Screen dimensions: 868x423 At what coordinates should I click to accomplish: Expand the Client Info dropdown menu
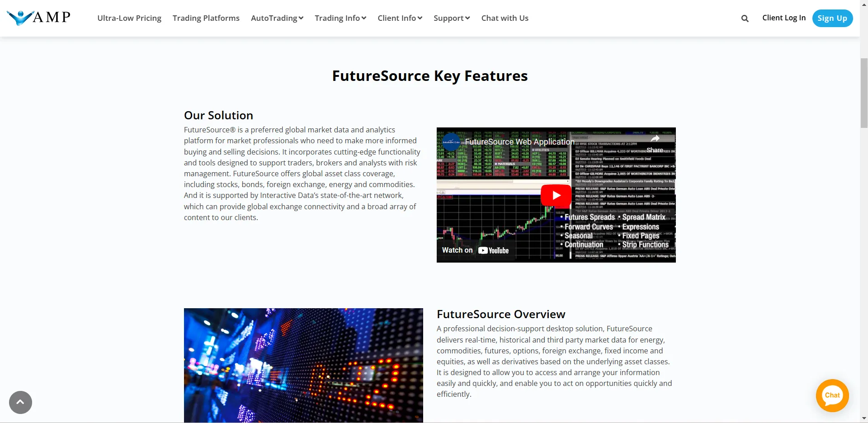tap(400, 18)
